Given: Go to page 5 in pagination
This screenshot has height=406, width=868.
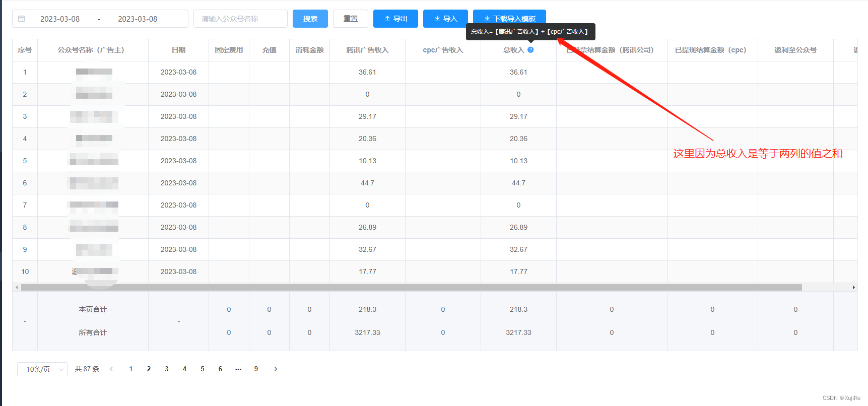Looking at the screenshot, I should pyautogui.click(x=203, y=369).
